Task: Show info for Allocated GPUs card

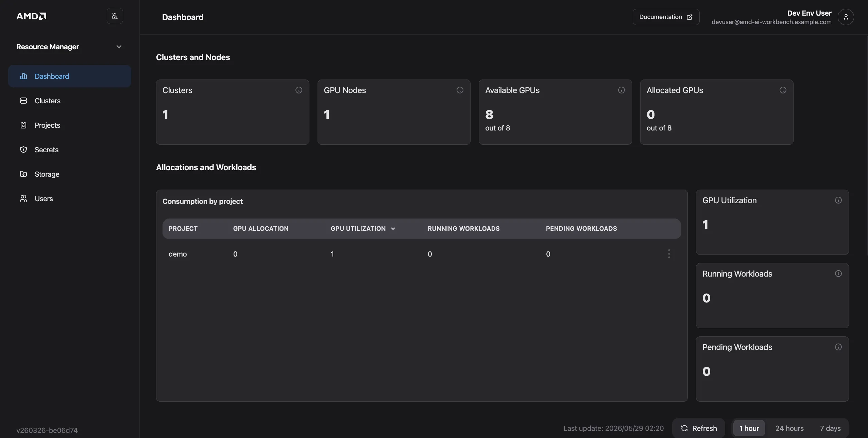Action: click(x=783, y=90)
